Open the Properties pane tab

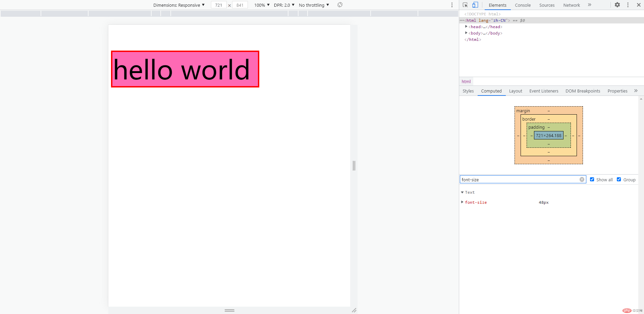617,91
